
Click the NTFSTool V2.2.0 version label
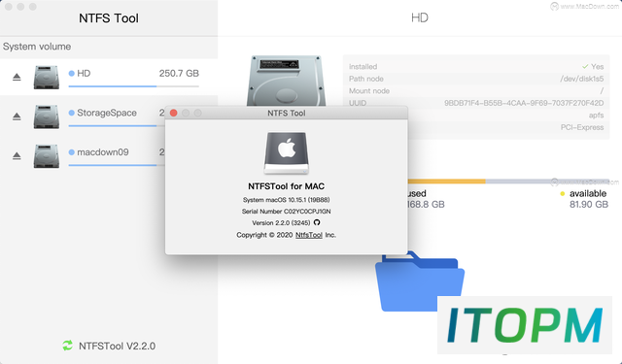coord(117,346)
